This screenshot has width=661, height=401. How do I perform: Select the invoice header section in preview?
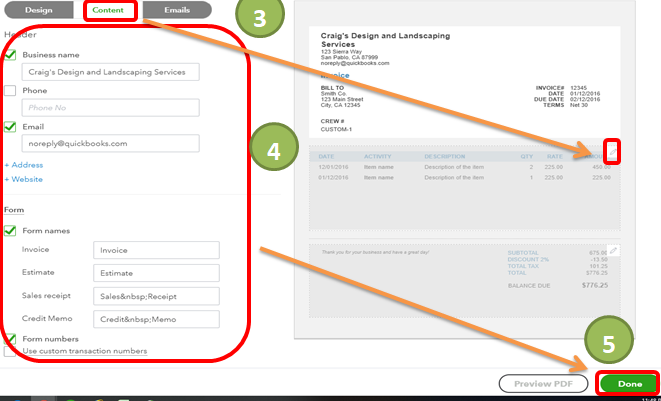point(464,82)
